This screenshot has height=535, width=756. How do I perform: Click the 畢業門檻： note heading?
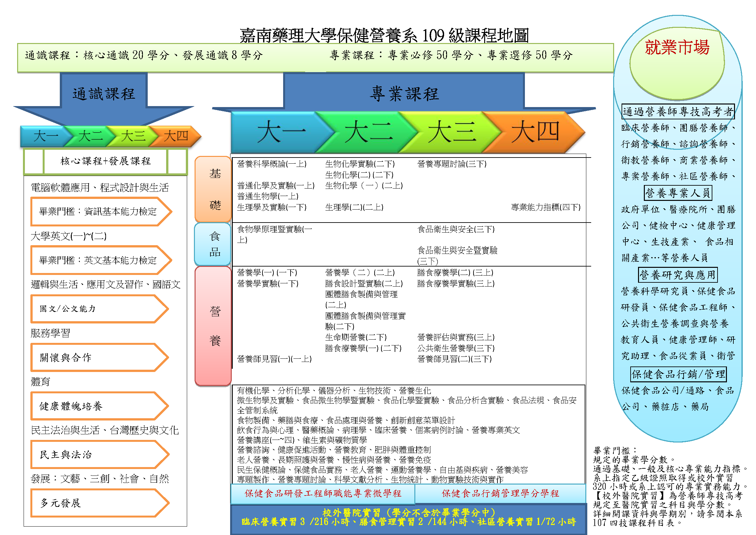click(615, 451)
